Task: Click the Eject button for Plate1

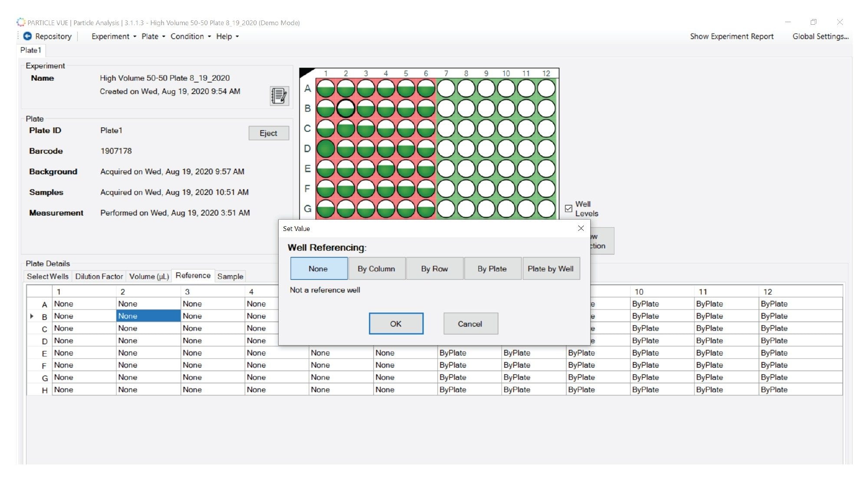Action: click(x=269, y=133)
